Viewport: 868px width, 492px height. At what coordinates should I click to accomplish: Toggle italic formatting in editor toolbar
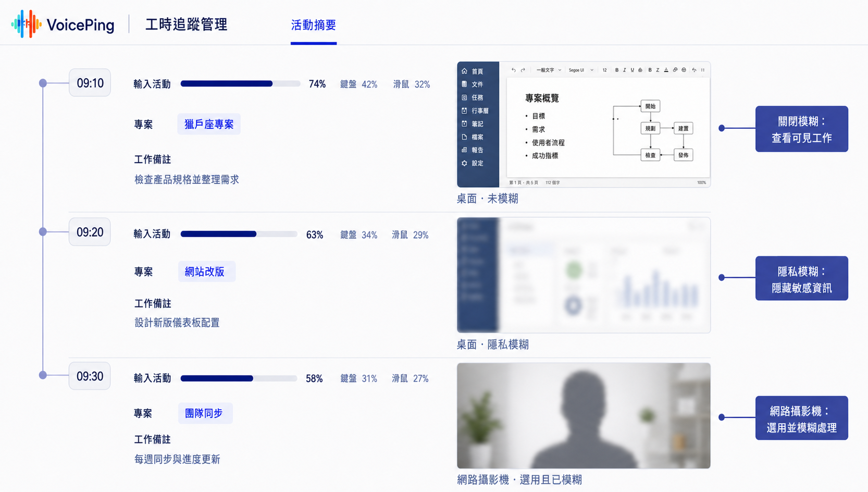[624, 70]
